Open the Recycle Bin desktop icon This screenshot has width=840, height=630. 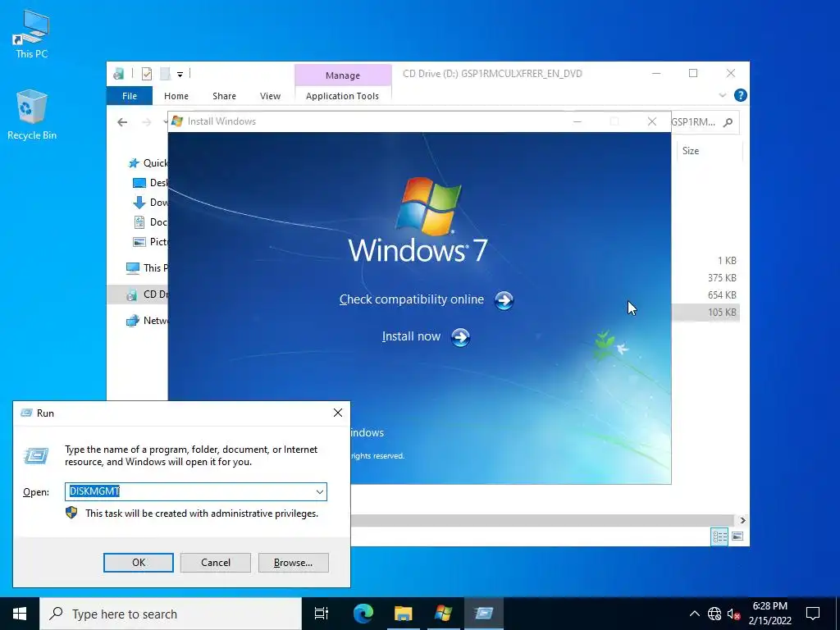coord(32,115)
